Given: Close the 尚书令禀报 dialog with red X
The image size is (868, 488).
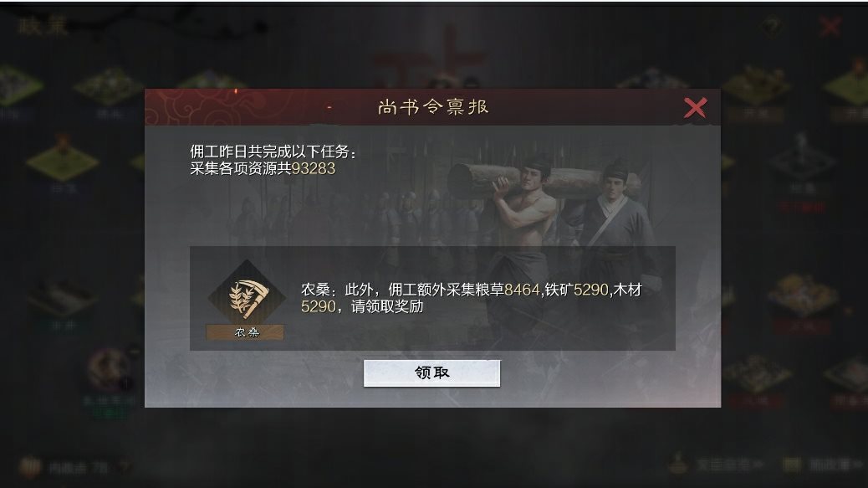Looking at the screenshot, I should coord(695,107).
